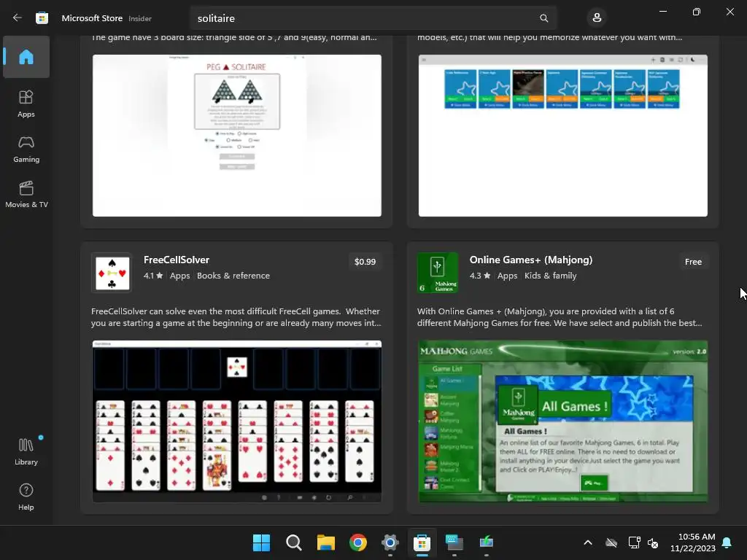The height and width of the screenshot is (560, 747).
Task: Click the Insider label beside Microsoft Store
Action: [140, 18]
